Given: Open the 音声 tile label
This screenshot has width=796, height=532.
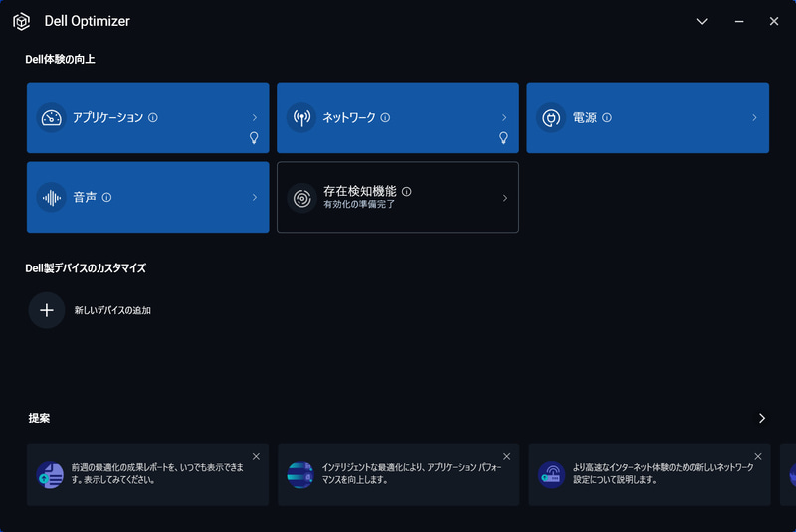Looking at the screenshot, I should [85, 197].
